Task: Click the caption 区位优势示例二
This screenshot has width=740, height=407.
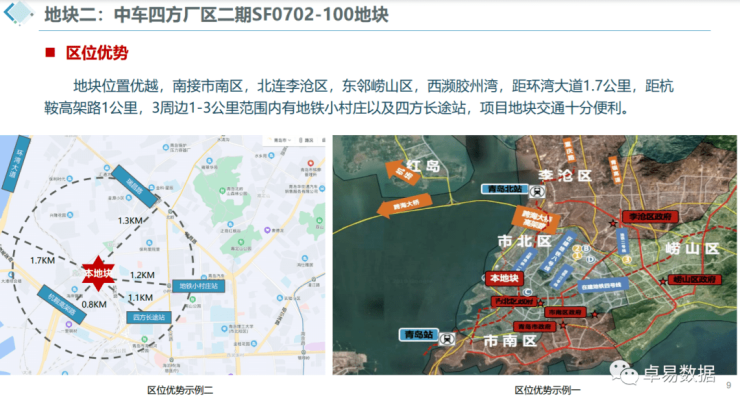Action: coord(180,390)
